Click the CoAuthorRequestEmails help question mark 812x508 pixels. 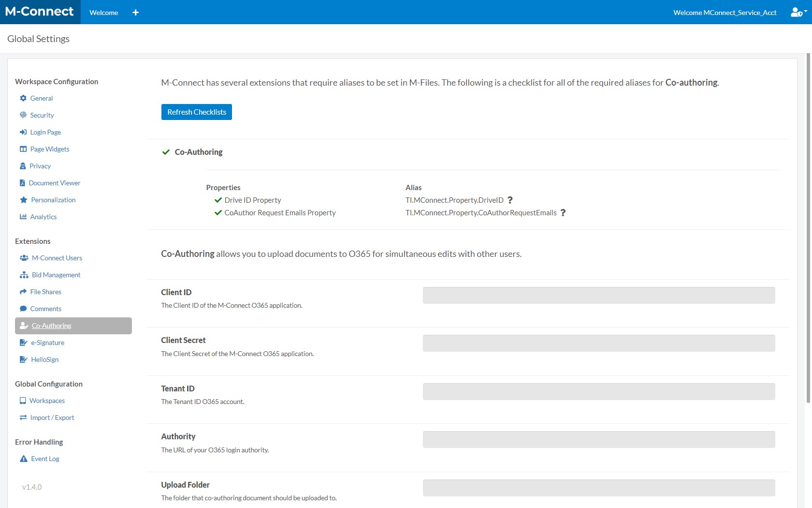[562, 212]
